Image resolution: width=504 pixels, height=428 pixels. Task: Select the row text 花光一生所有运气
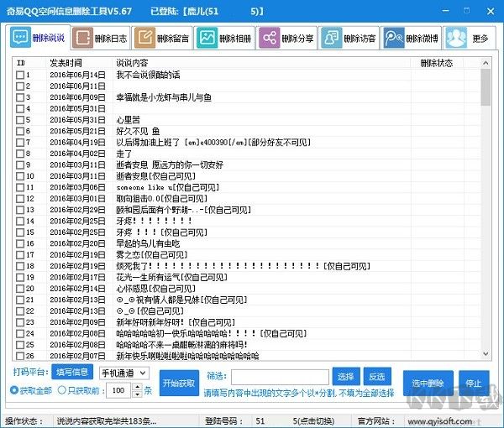click(x=148, y=277)
